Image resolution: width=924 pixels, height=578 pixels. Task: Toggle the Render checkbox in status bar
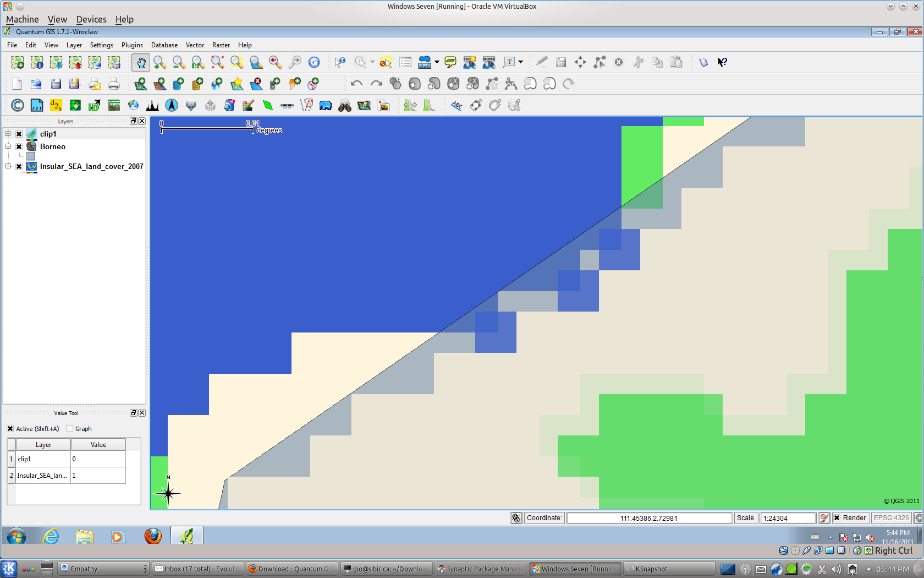tap(837, 518)
